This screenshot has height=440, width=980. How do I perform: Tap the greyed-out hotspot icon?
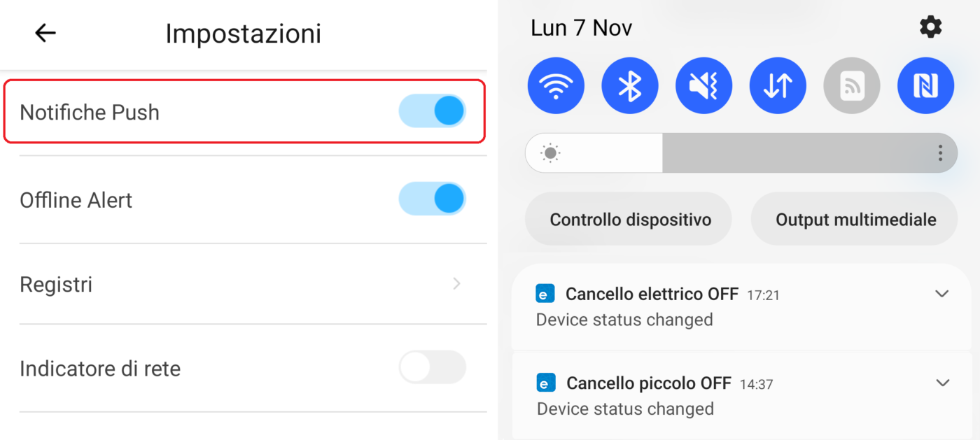(x=852, y=85)
